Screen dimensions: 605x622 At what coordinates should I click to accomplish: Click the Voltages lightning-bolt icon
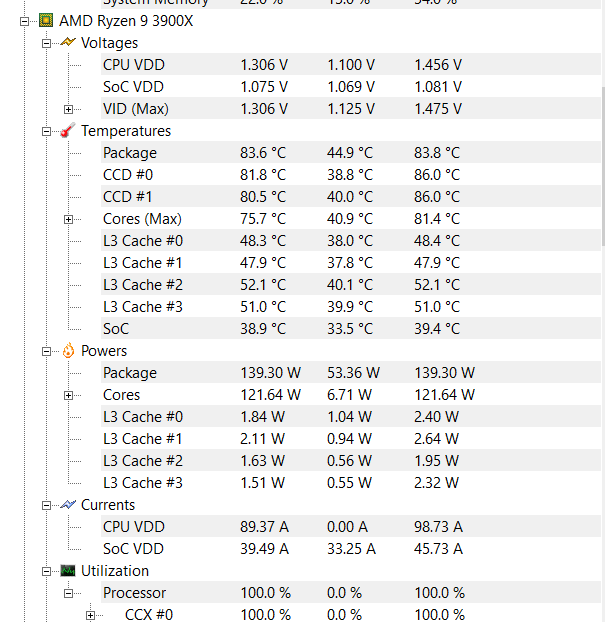(x=68, y=42)
